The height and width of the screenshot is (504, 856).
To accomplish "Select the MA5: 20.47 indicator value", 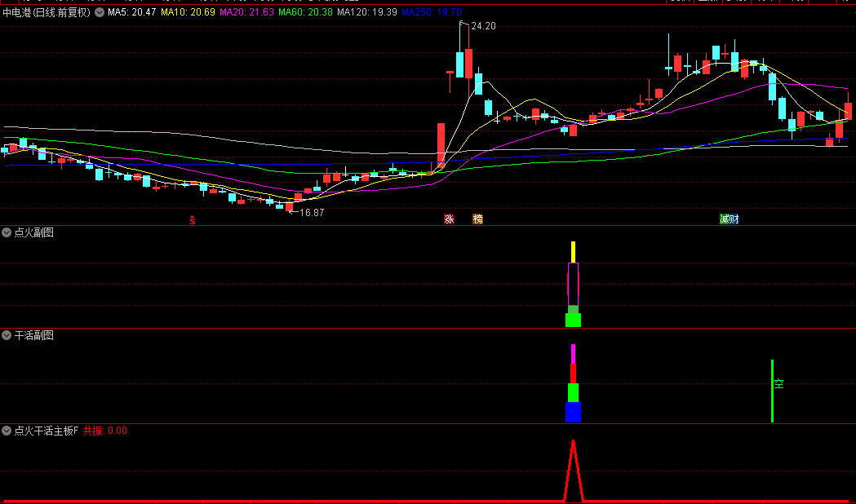I will pyautogui.click(x=131, y=12).
